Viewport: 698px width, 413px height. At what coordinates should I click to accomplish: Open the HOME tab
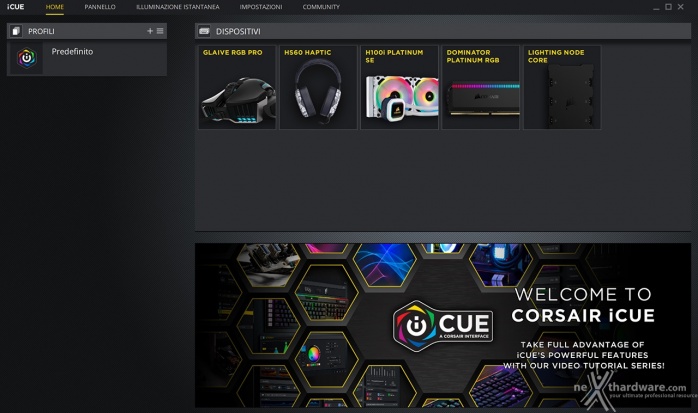click(55, 7)
